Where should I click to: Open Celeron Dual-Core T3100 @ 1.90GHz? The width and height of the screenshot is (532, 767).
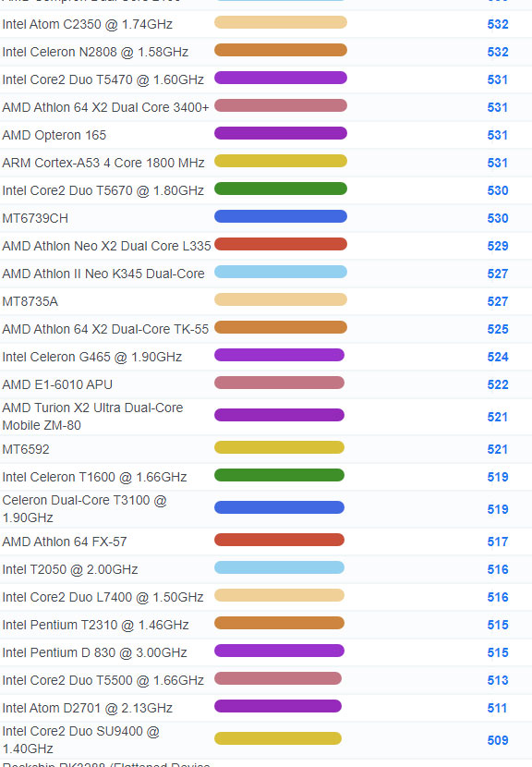(x=84, y=509)
